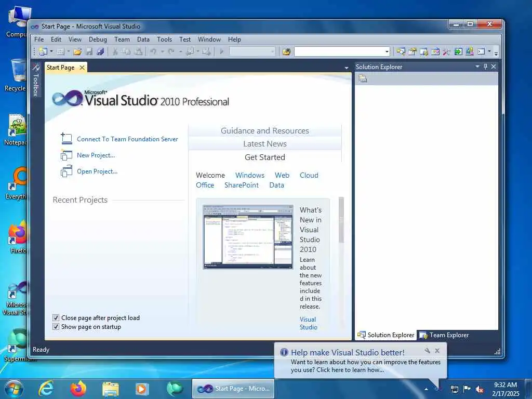Open the Redo history dropdown arrow
The image size is (532, 399).
(180, 51)
